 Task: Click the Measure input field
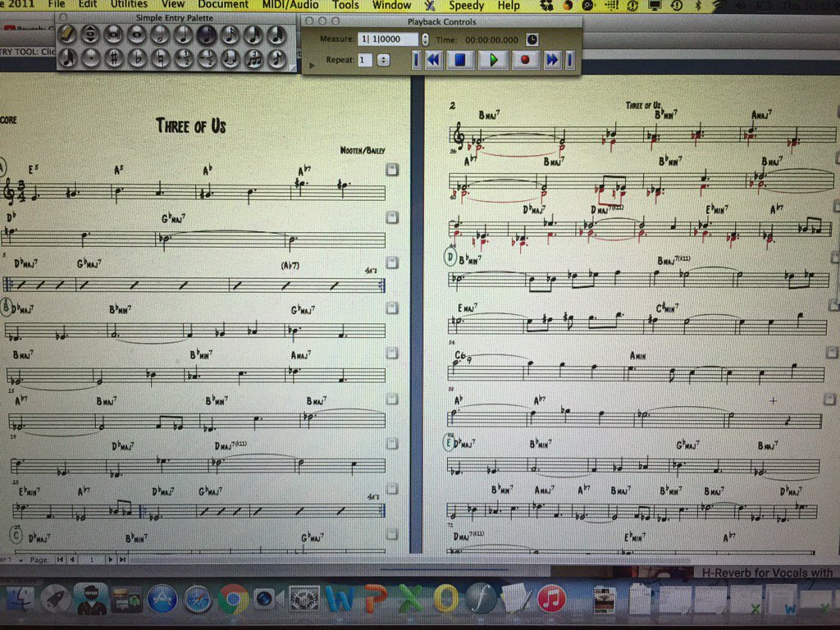tap(388, 39)
